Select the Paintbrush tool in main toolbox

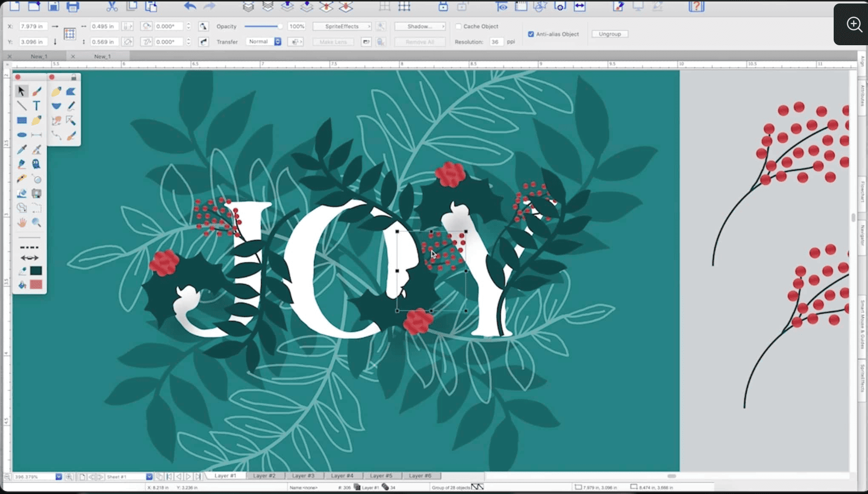tap(37, 91)
